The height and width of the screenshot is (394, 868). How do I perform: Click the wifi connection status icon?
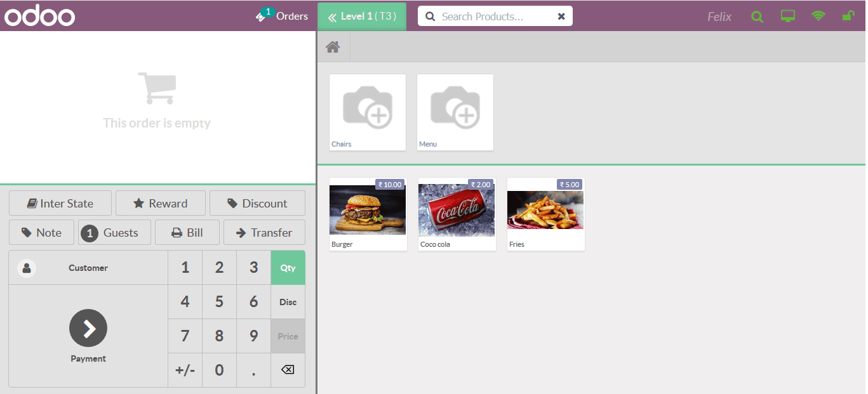click(x=818, y=15)
